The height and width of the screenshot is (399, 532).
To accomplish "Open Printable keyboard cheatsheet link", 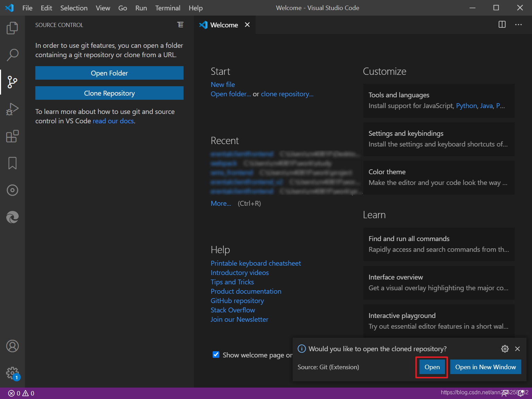I will click(256, 263).
